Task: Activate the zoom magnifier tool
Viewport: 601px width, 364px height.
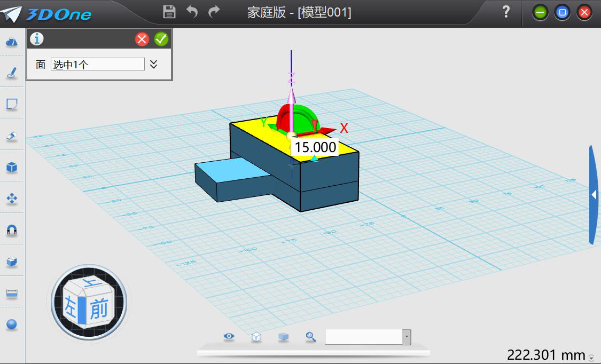Action: (311, 337)
